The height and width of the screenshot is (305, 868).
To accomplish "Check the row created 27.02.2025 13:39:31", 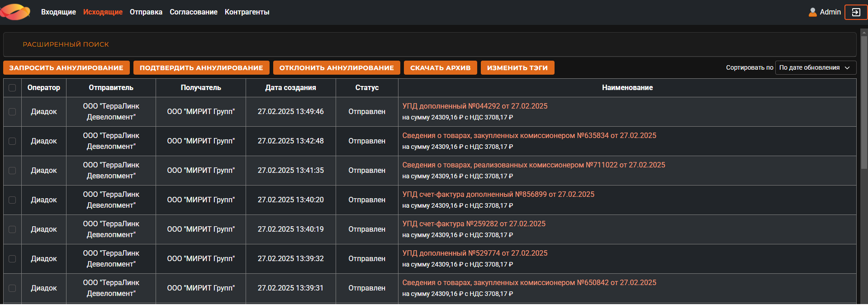I will [12, 288].
